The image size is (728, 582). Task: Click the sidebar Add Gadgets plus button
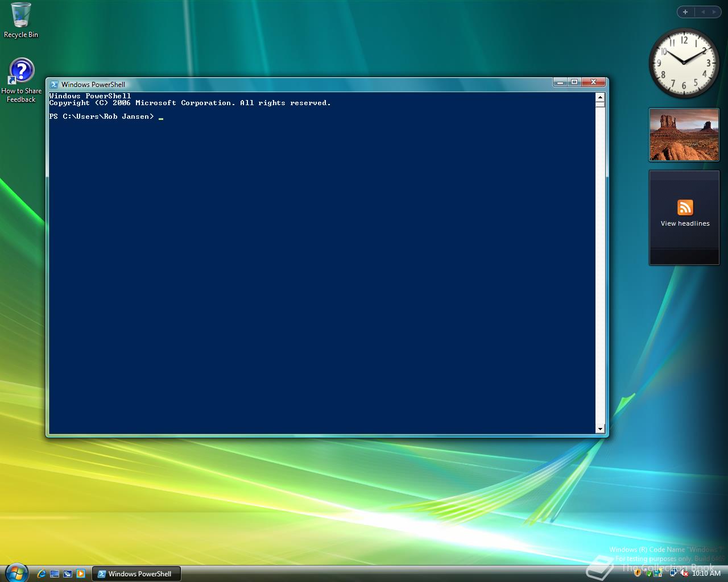tap(685, 12)
